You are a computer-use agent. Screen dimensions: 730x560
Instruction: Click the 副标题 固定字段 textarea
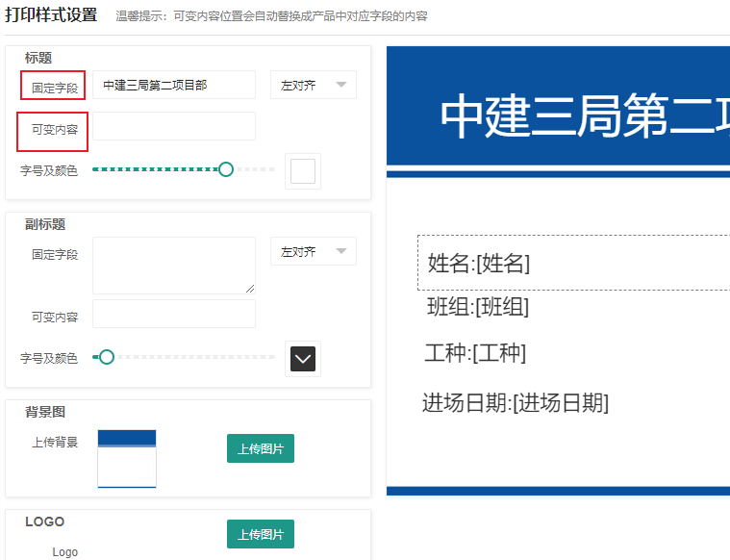point(173,265)
